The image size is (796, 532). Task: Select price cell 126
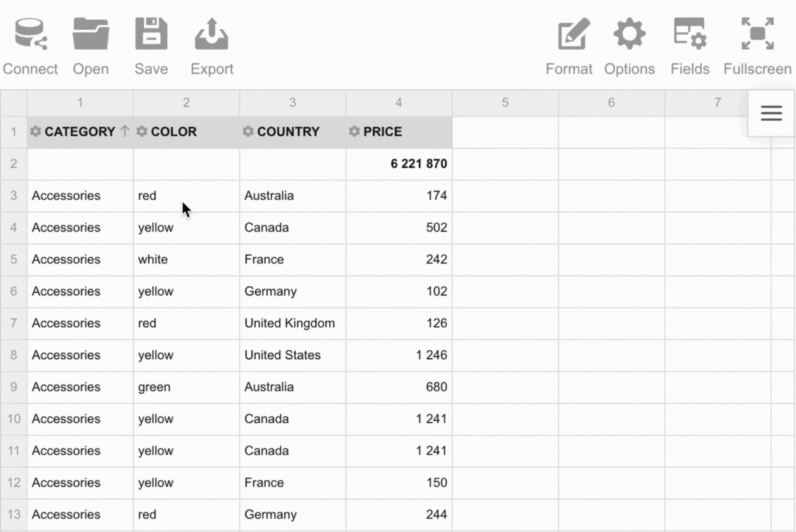click(x=399, y=324)
